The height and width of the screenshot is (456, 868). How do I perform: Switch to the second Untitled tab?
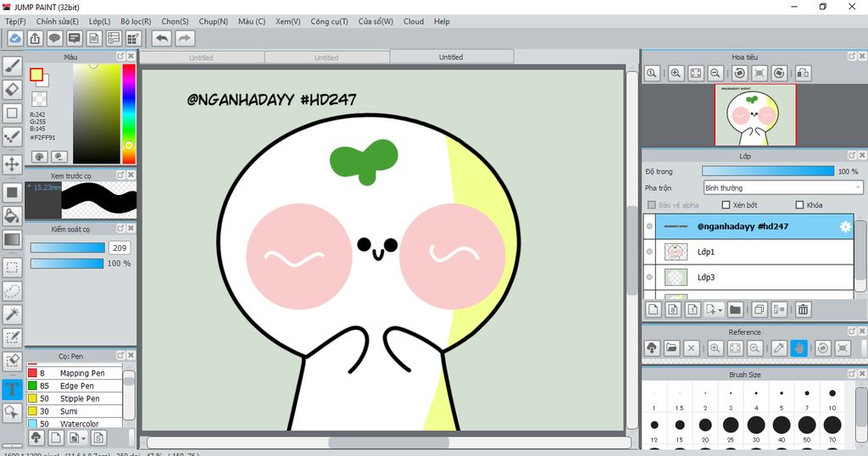point(326,57)
